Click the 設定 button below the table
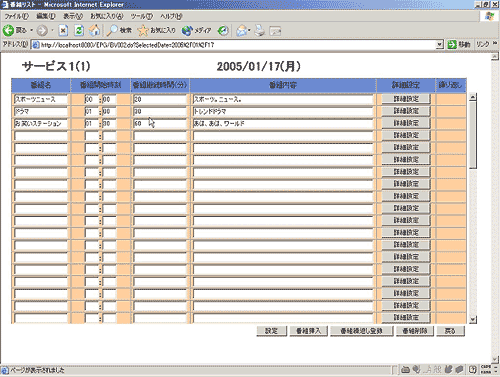The height and width of the screenshot is (377, 500). point(271,331)
